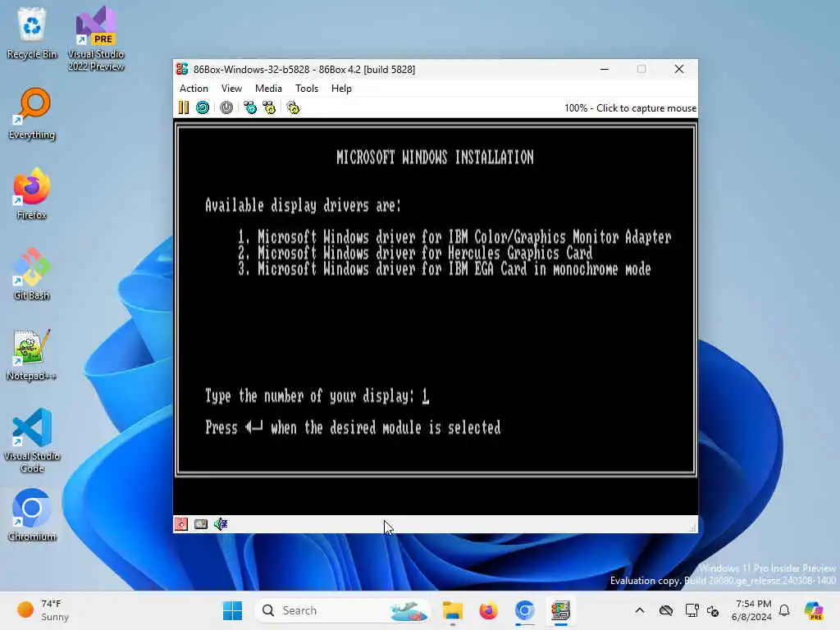Viewport: 840px width, 630px height.
Task: Minimize the 86Box window
Action: click(605, 69)
